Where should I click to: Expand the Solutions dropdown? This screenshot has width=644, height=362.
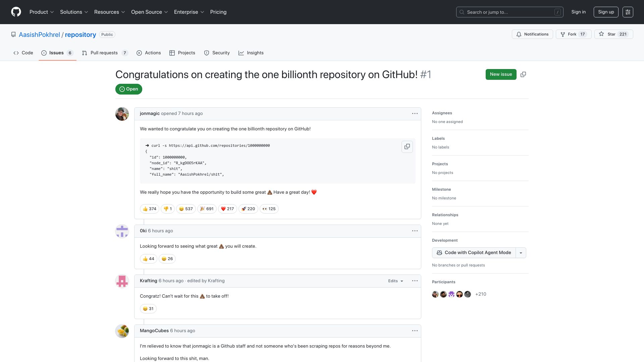(x=74, y=12)
